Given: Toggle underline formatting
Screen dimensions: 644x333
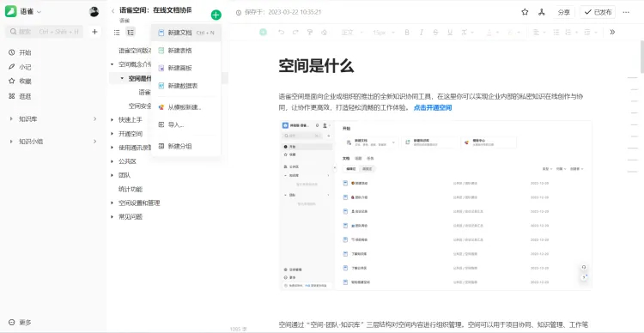Looking at the screenshot, I should (450, 32).
